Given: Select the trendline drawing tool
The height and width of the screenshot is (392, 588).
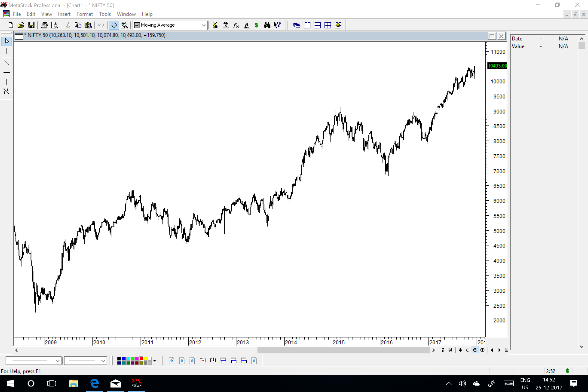Looking at the screenshot, I should click(x=6, y=63).
